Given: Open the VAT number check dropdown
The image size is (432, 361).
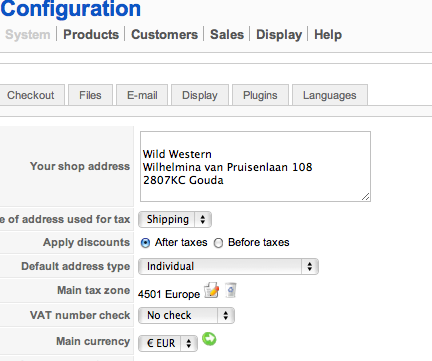Looking at the screenshot, I should [186, 315].
